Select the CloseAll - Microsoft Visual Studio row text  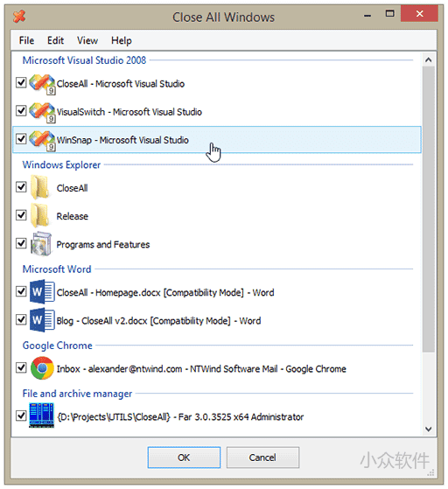[x=121, y=84]
